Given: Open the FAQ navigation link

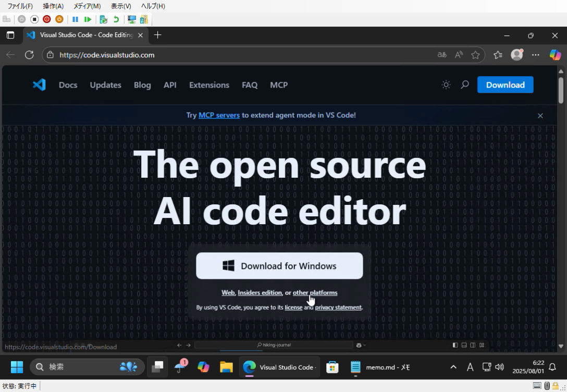Looking at the screenshot, I should point(250,85).
